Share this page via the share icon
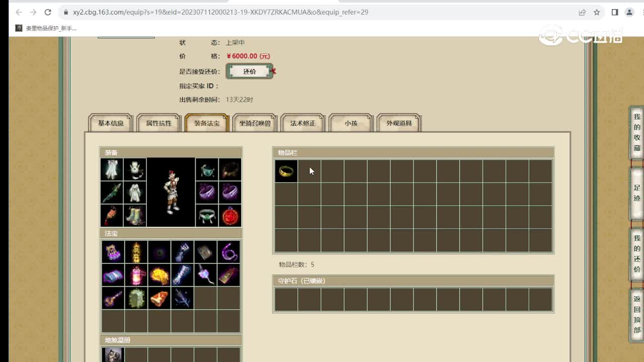 582,12
